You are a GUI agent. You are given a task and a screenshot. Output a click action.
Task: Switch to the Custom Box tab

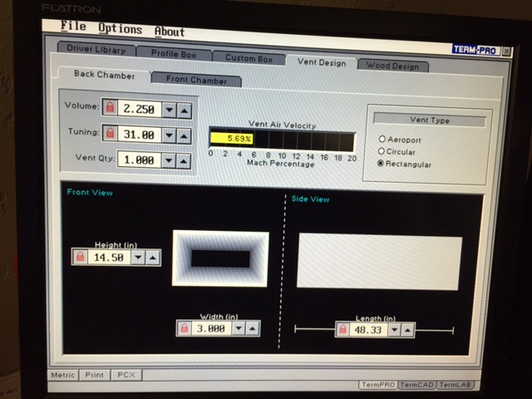[x=249, y=58]
